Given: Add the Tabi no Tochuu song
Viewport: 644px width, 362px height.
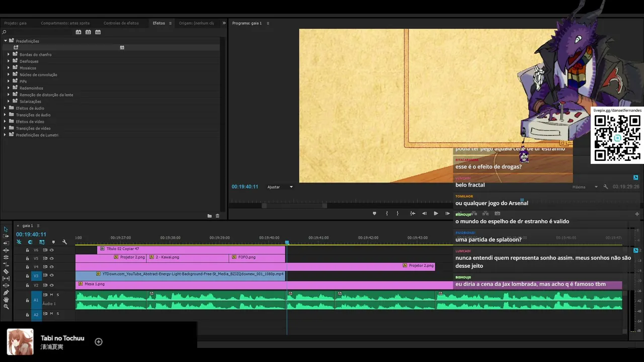Looking at the screenshot, I should point(99,342).
